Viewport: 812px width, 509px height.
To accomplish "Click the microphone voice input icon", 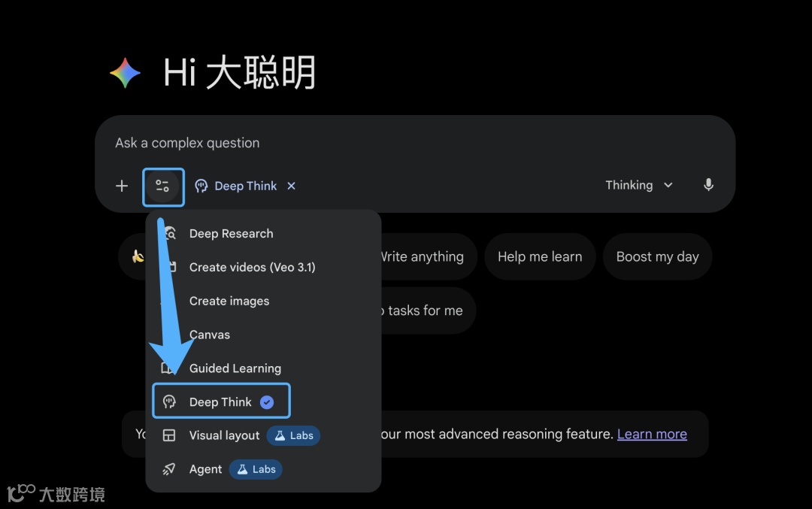I will pyautogui.click(x=708, y=185).
